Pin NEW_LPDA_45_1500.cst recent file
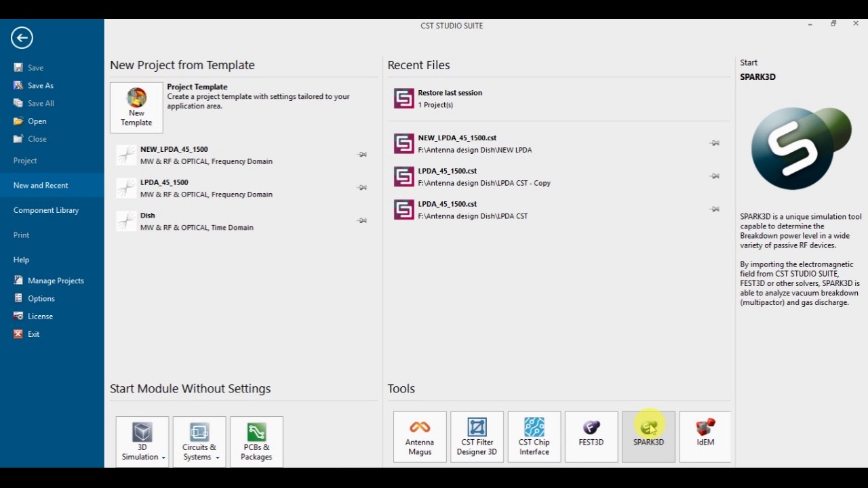This screenshot has height=488, width=868. click(x=714, y=143)
